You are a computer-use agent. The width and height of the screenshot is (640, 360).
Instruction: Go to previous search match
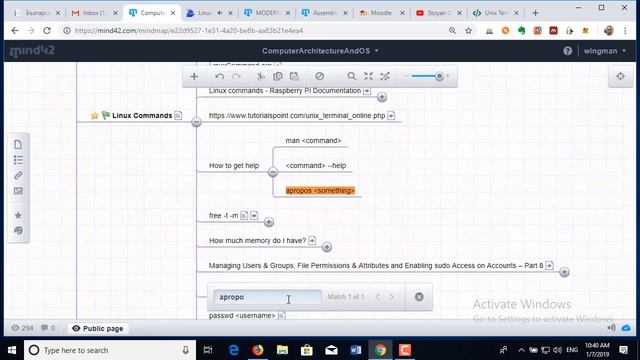(378, 297)
